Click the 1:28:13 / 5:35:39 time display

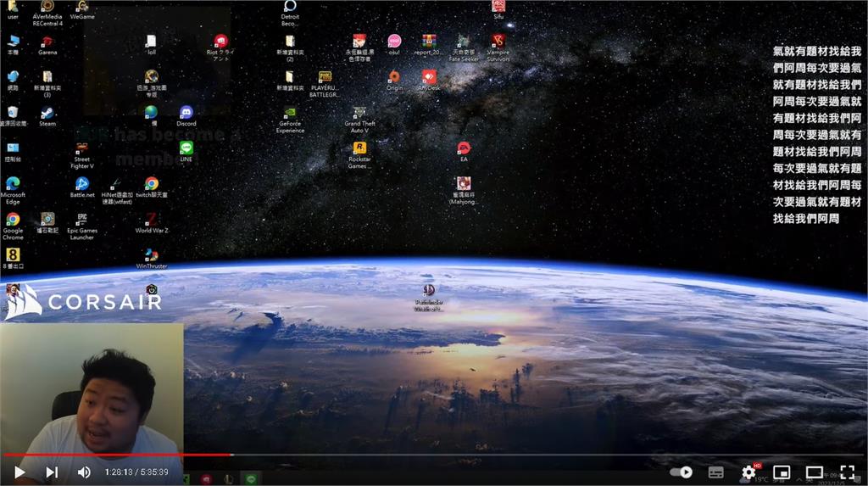136,472
